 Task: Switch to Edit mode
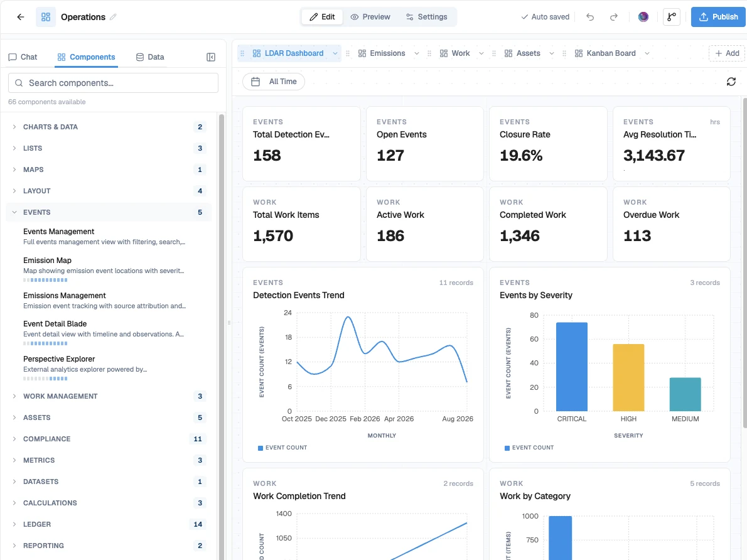coord(322,17)
